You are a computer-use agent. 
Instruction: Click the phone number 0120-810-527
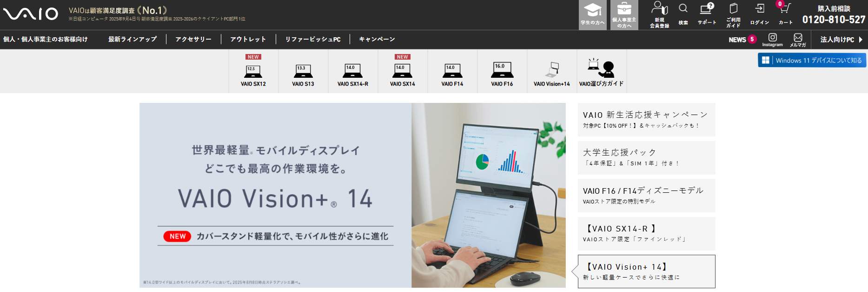(834, 20)
